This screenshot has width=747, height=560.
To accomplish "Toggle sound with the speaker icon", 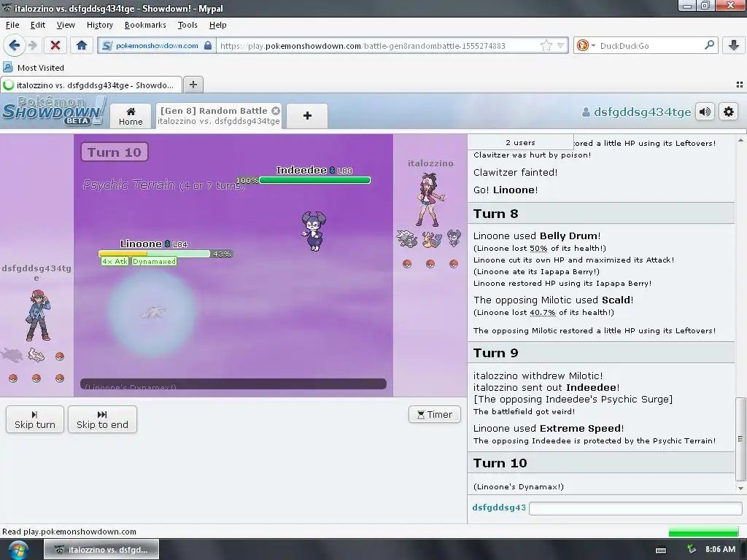I will (705, 112).
